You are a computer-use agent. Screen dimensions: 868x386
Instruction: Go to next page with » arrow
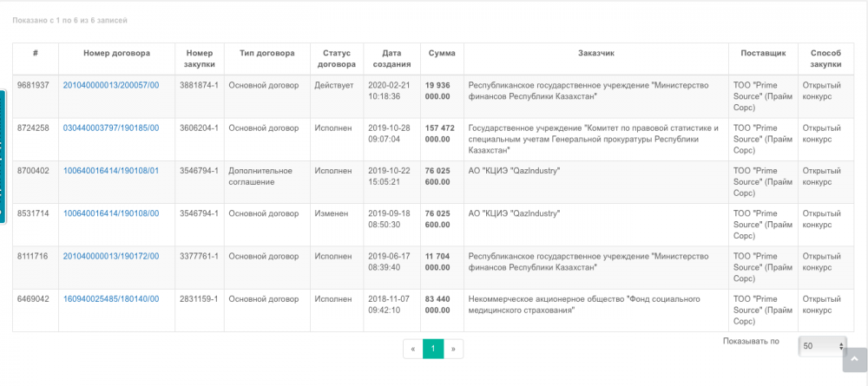[453, 349]
